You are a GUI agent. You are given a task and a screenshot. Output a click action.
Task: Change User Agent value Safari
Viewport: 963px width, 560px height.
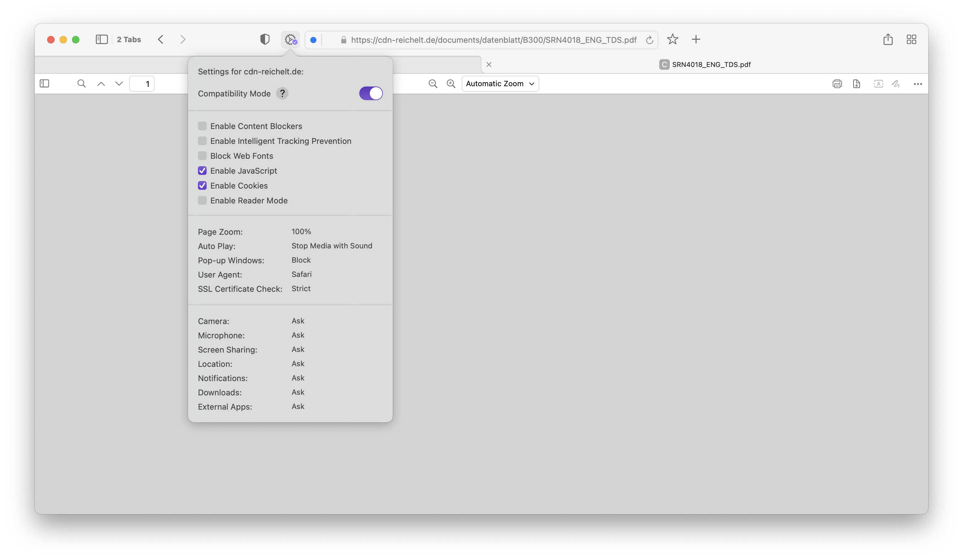[x=302, y=274]
